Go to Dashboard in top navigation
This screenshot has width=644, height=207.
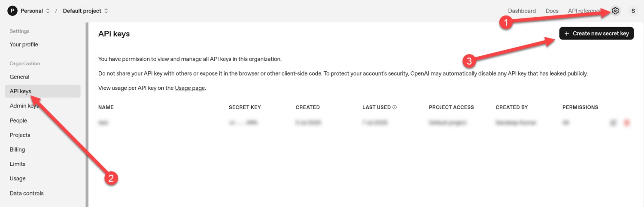522,11
